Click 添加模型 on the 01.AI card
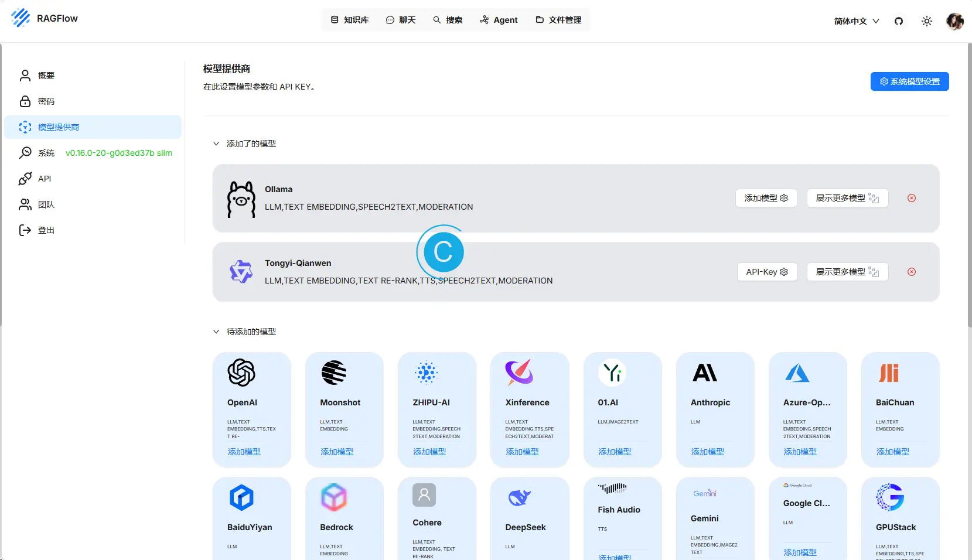Screen dimensions: 972x560 click(615, 452)
